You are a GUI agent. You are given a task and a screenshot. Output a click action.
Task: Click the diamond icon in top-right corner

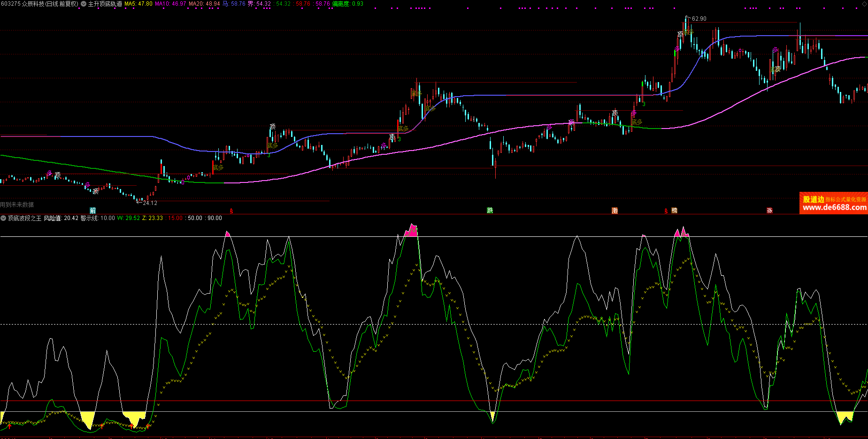tap(864, 4)
